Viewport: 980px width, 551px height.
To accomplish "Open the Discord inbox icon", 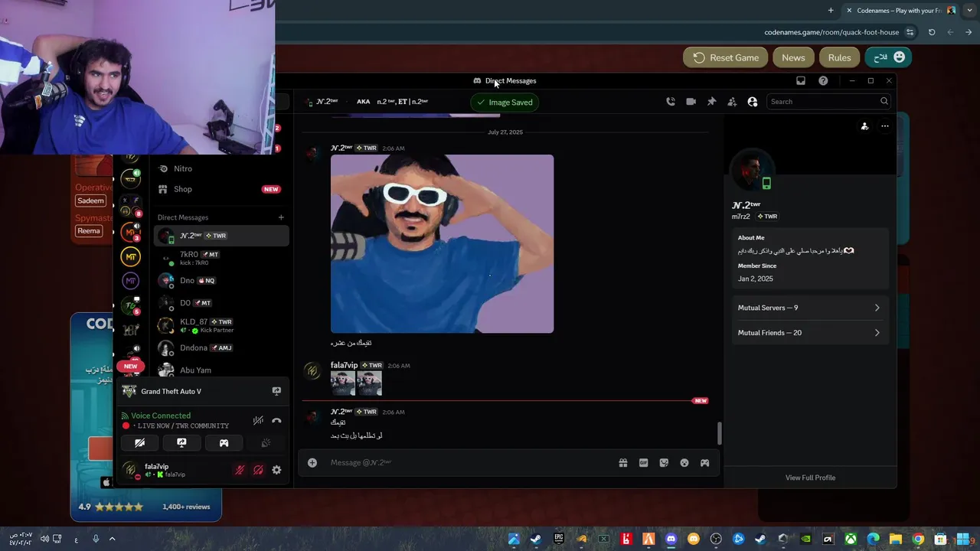I will click(801, 80).
